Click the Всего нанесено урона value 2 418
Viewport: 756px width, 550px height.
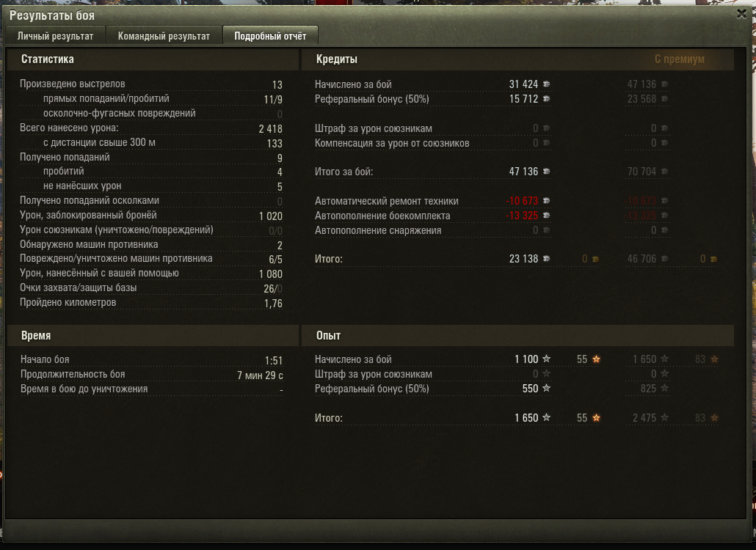coord(271,128)
